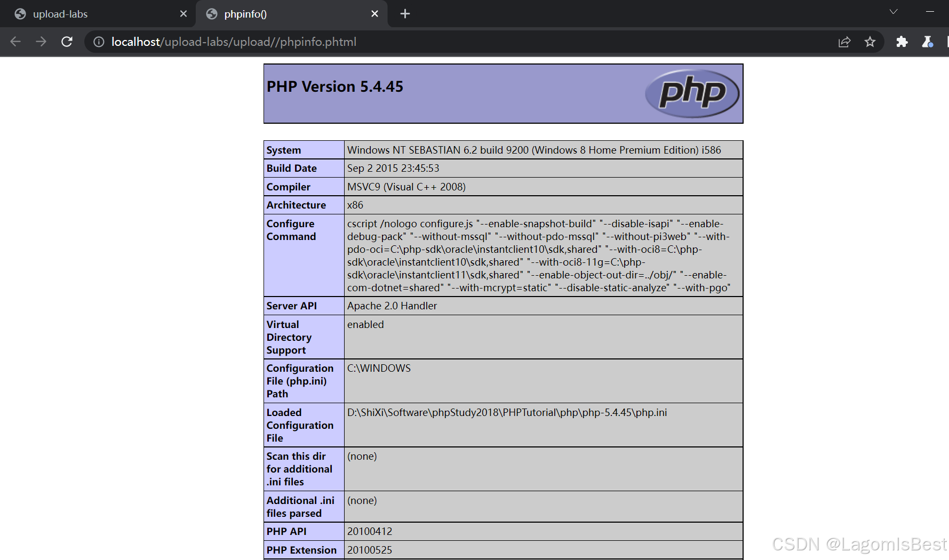Select the MSVC9 (Visual C++ 2008) value

[406, 187]
